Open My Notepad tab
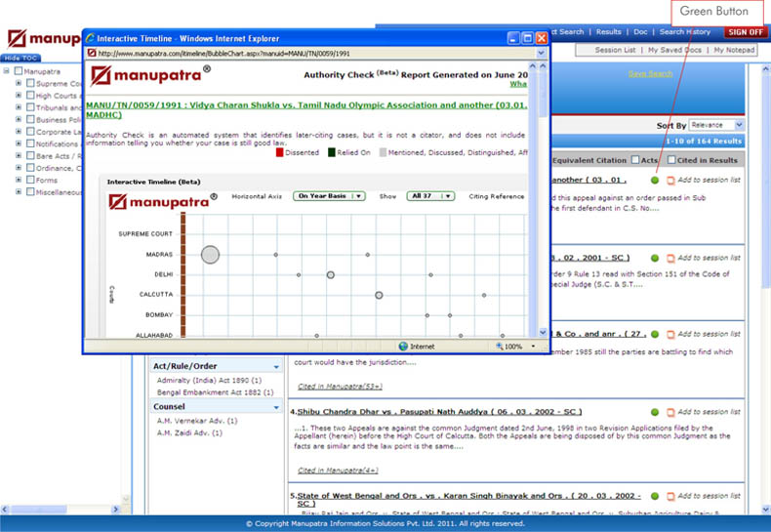 coord(734,50)
